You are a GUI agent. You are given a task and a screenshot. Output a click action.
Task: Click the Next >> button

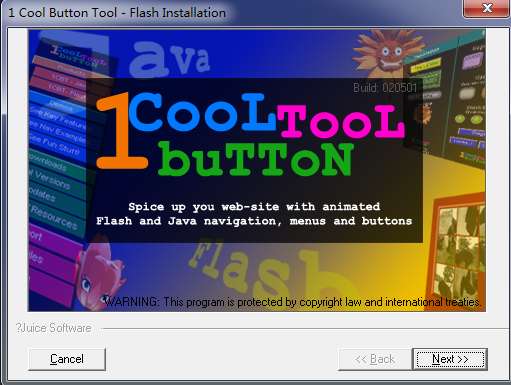tap(450, 359)
